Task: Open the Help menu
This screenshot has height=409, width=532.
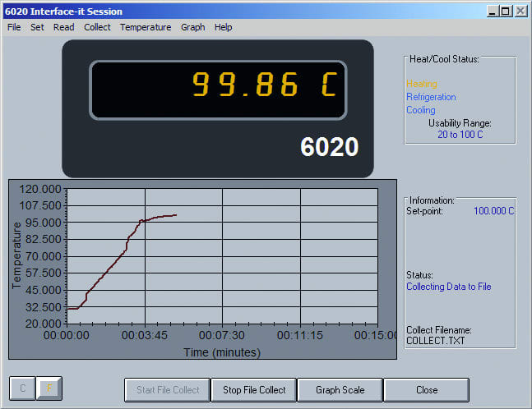Action: (224, 27)
